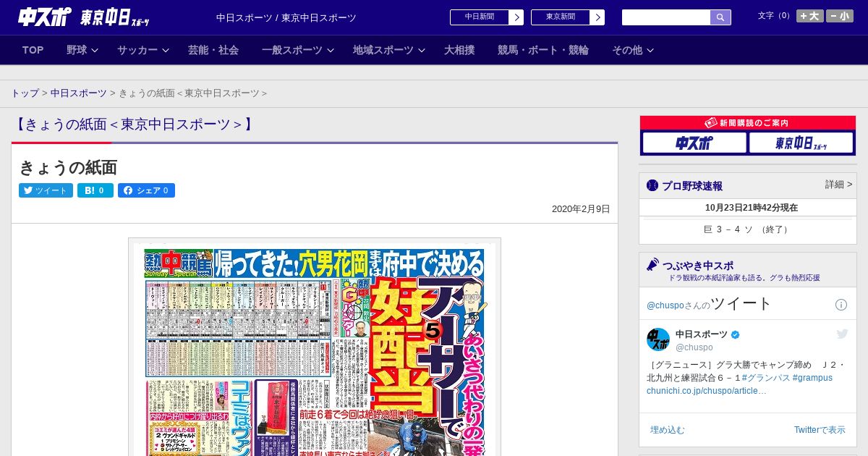Expand the 野球 menu dropdown
The width and height of the screenshot is (868, 456).
(x=82, y=50)
